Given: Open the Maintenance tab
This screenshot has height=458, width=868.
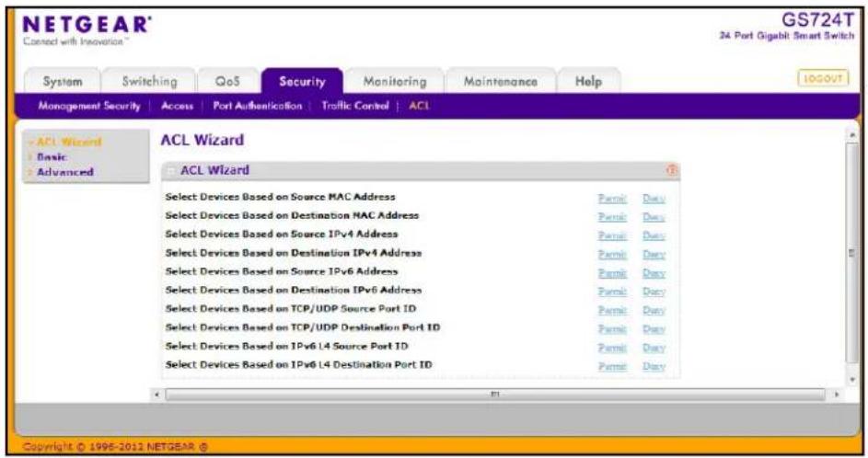Looking at the screenshot, I should 501,81.
